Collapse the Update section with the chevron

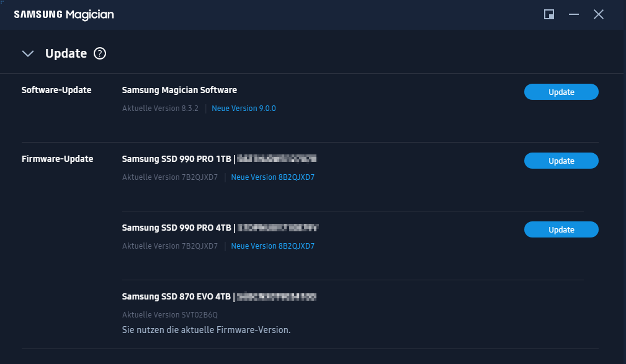(x=27, y=53)
